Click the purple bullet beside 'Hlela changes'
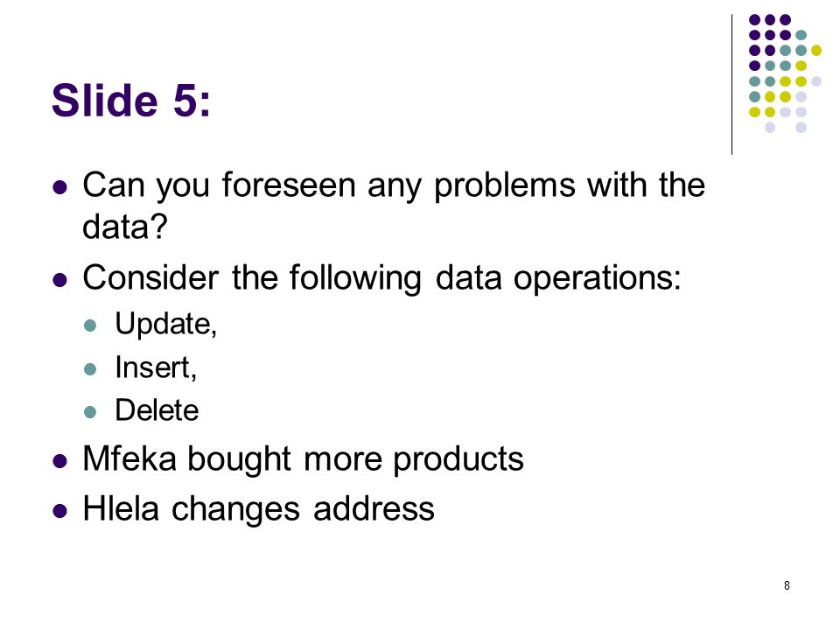 (60, 510)
